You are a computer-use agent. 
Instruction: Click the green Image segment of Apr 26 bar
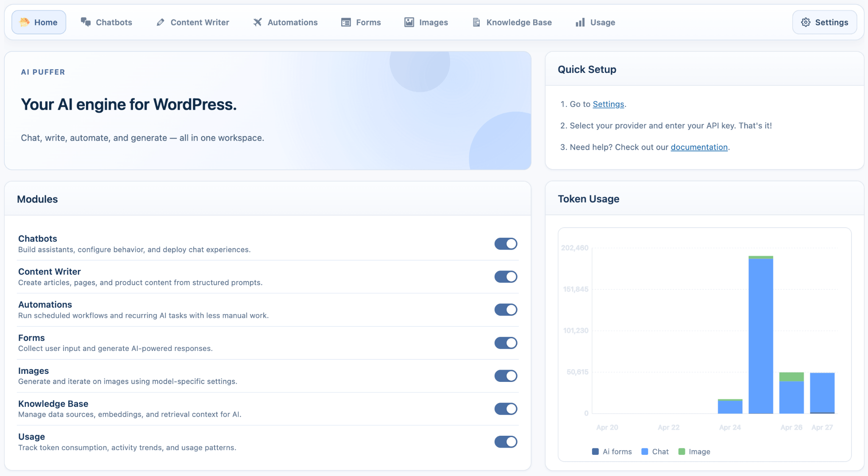pyautogui.click(x=791, y=377)
